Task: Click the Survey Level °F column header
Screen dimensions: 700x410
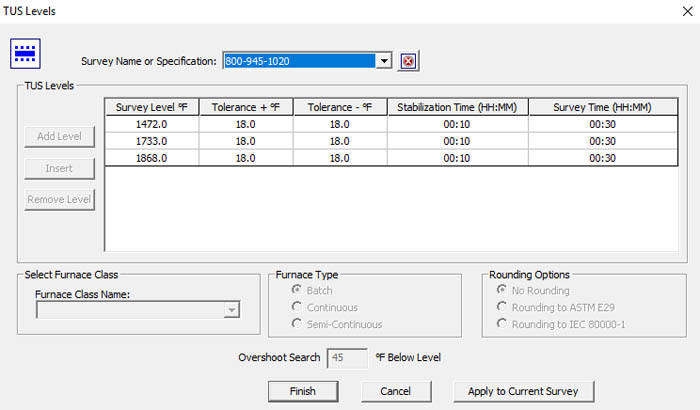Action: 152,107
